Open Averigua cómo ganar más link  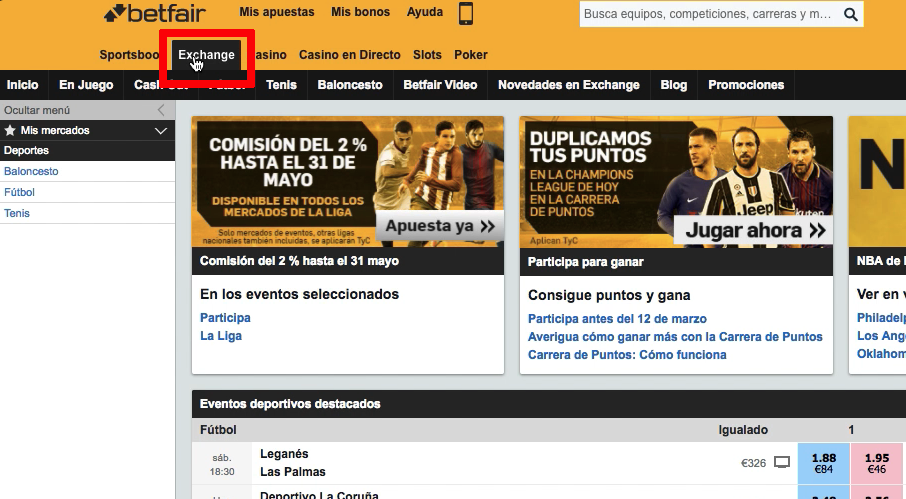point(675,337)
